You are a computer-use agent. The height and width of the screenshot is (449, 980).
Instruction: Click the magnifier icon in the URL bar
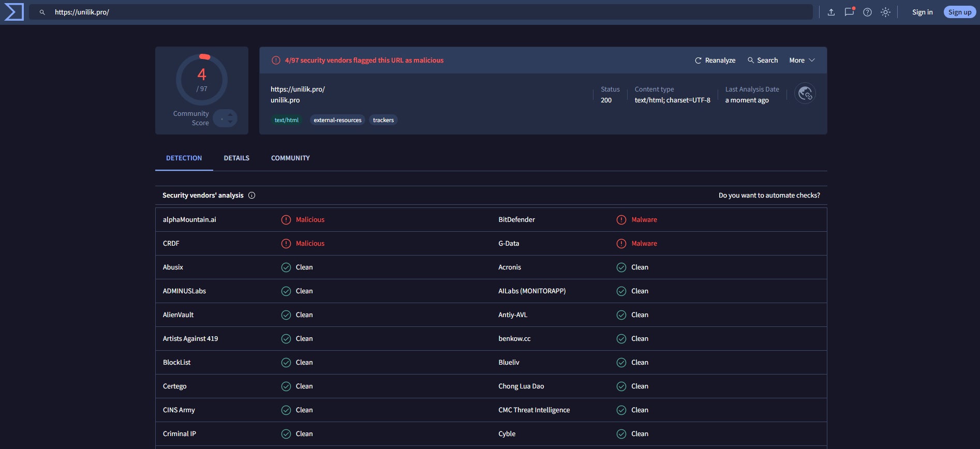(42, 12)
